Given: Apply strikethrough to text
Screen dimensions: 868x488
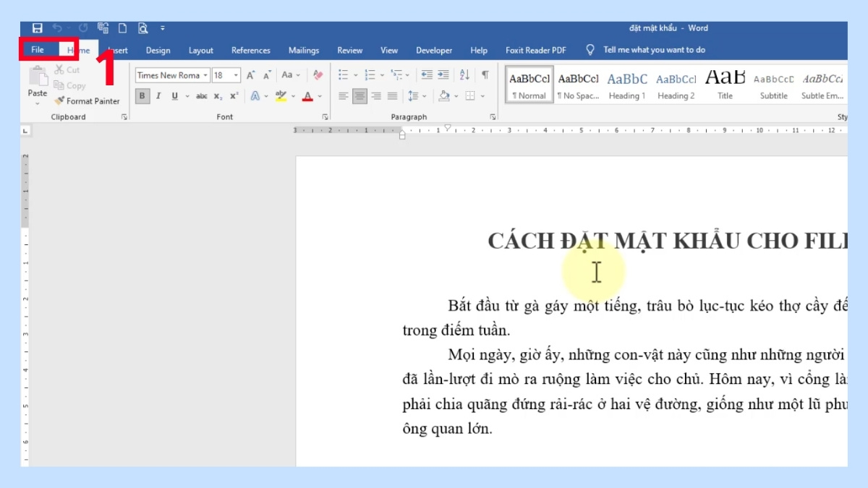Looking at the screenshot, I should tap(202, 96).
